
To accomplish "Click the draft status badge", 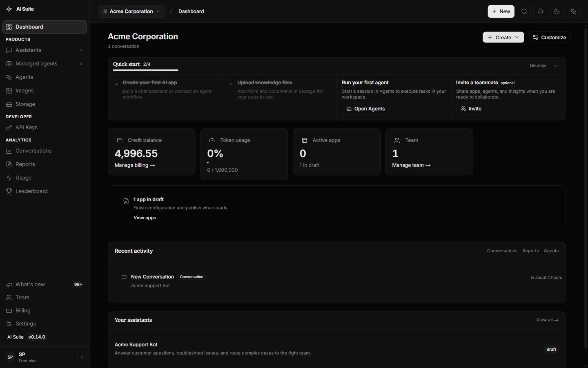I will 551,349.
